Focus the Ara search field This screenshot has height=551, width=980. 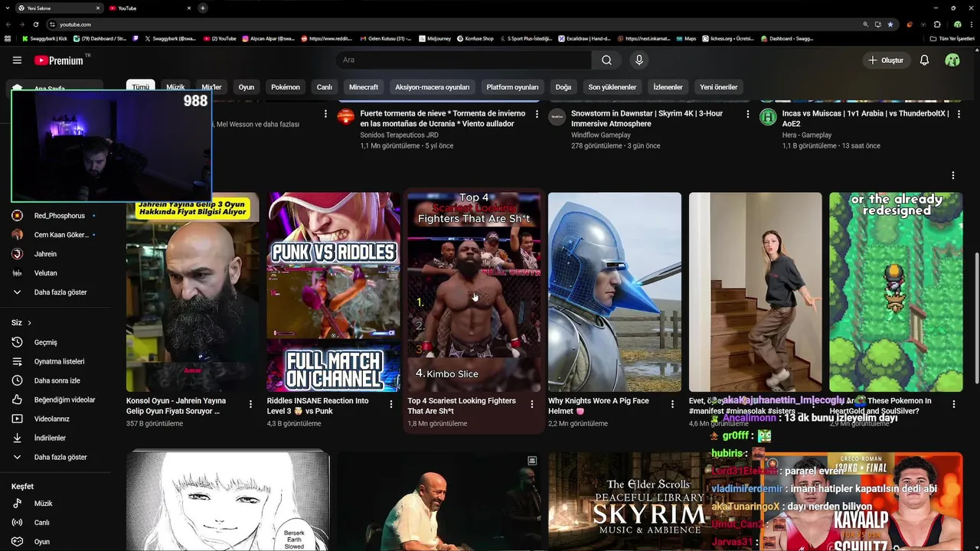coord(463,60)
